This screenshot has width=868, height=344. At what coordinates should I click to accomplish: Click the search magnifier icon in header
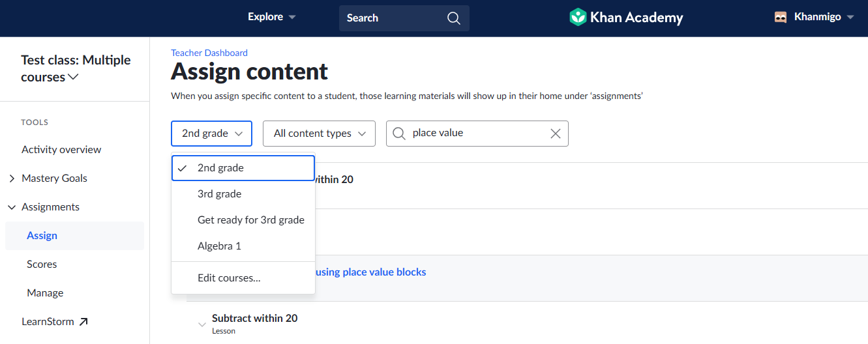point(453,18)
